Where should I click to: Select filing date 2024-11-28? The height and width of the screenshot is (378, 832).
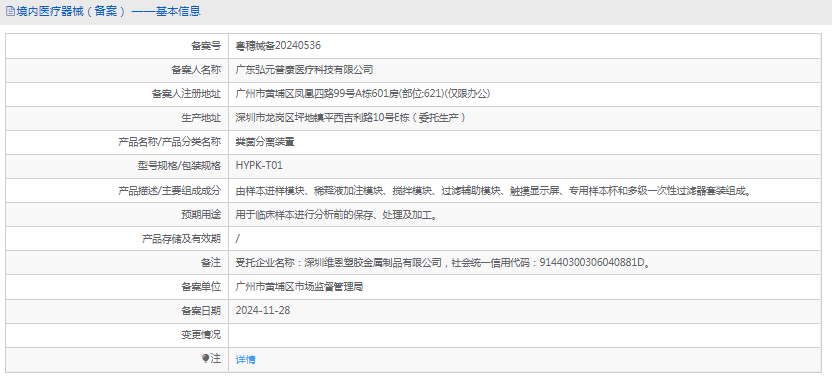click(x=263, y=311)
